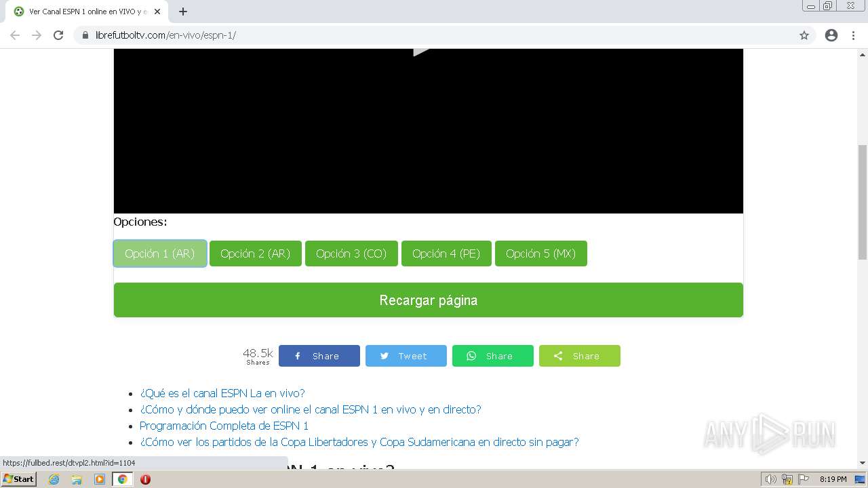Screen dimensions: 868x488
Task: Share the page via WhatsApp
Action: pyautogui.click(x=493, y=356)
